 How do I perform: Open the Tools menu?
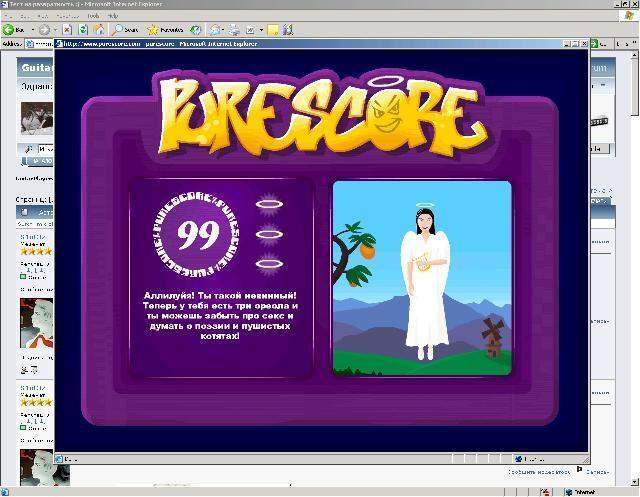coord(93,16)
